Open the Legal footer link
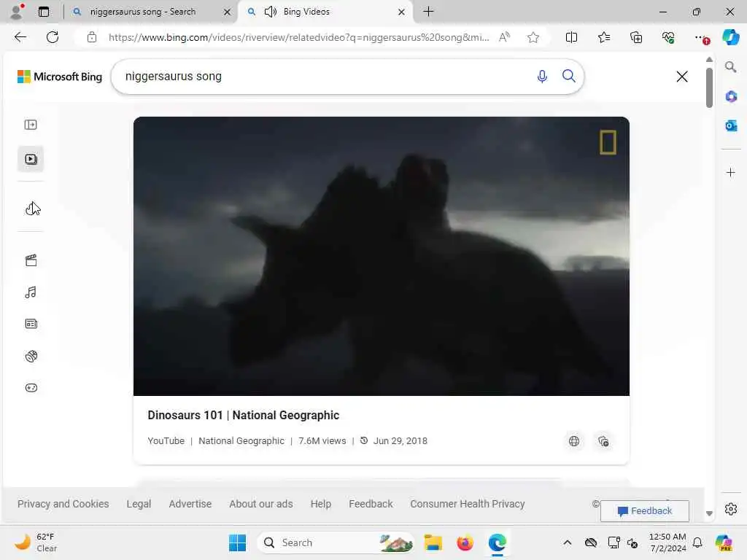The height and width of the screenshot is (560, 747). click(139, 504)
